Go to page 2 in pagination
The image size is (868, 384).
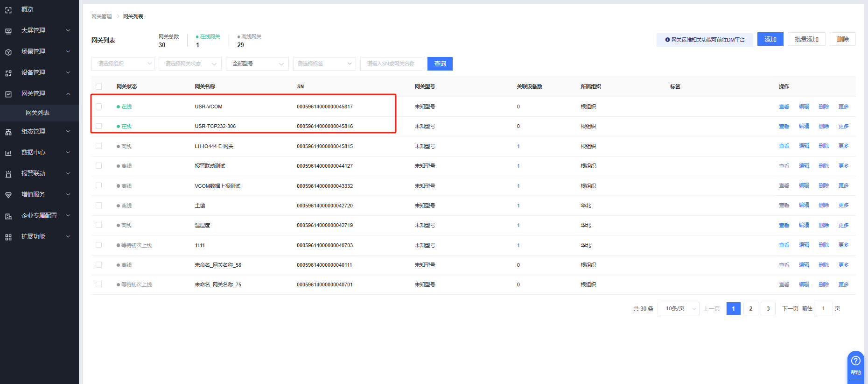pyautogui.click(x=750, y=309)
